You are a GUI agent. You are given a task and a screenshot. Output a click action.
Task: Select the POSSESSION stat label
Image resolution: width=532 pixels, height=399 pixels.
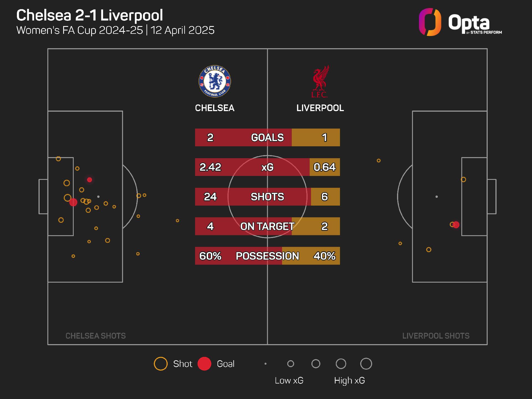point(267,256)
